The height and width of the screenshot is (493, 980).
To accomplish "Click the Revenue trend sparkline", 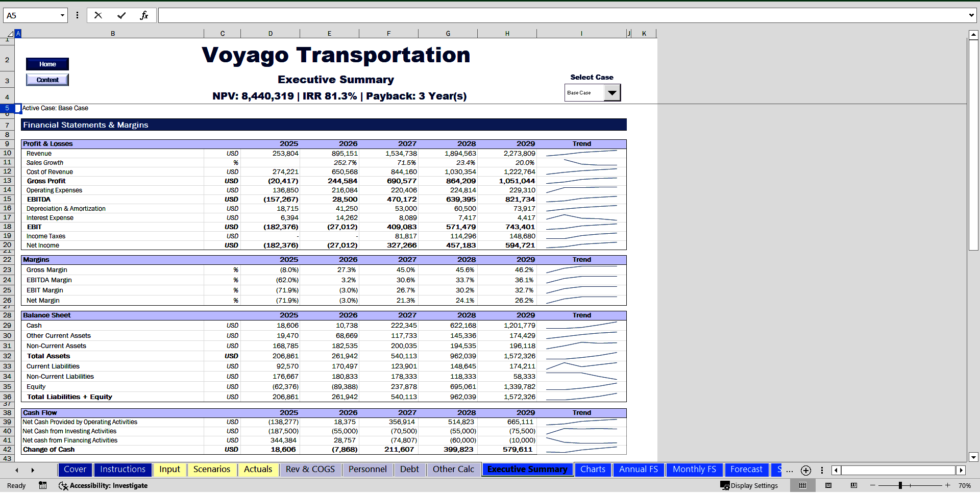I will pyautogui.click(x=581, y=153).
